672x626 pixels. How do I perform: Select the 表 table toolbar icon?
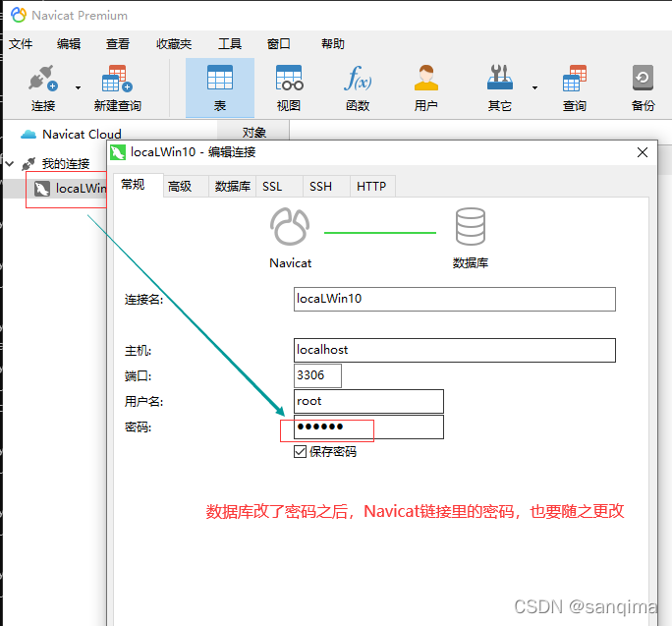coord(220,78)
